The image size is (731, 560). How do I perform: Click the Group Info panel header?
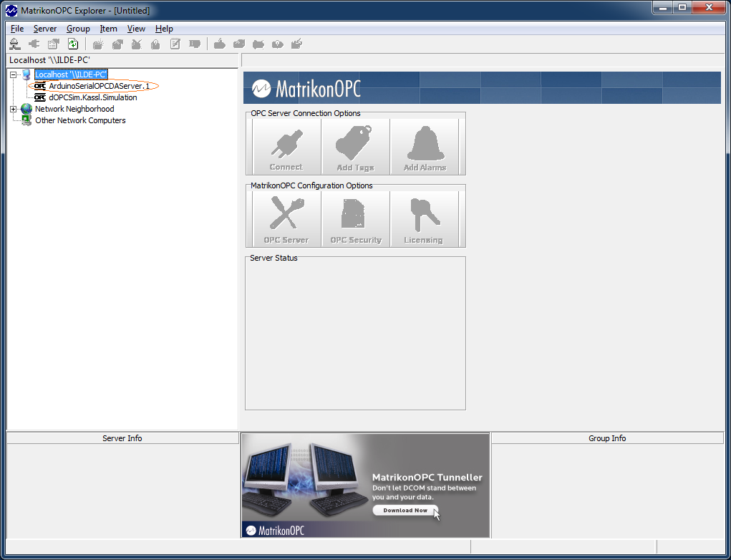[607, 438]
